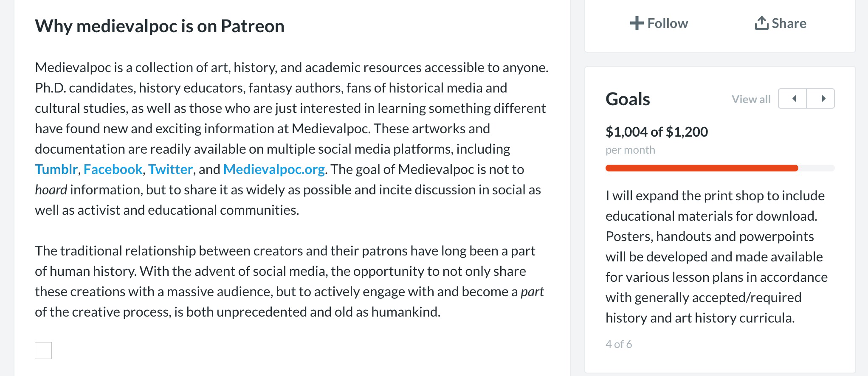
Task: Click the Goals panel heading
Action: coord(628,99)
